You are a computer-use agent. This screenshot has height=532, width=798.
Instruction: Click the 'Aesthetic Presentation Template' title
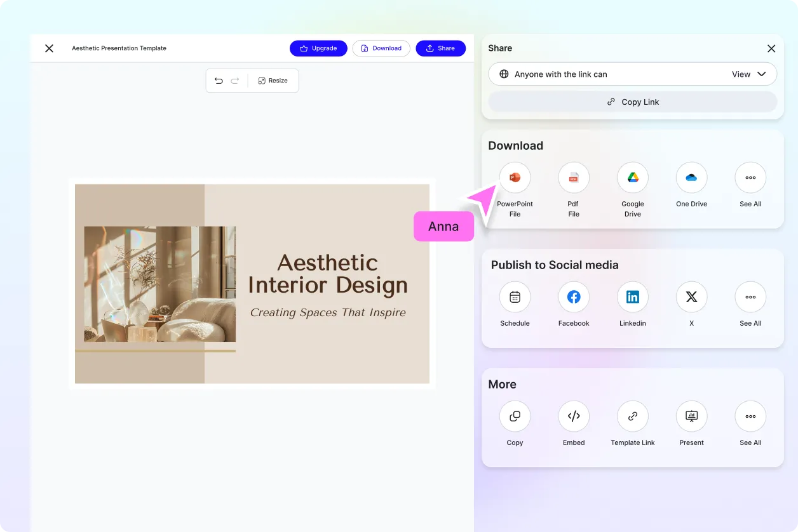[119, 48]
